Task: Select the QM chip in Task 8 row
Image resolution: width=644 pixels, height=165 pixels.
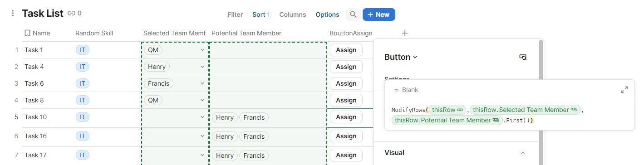Action: 153,100
